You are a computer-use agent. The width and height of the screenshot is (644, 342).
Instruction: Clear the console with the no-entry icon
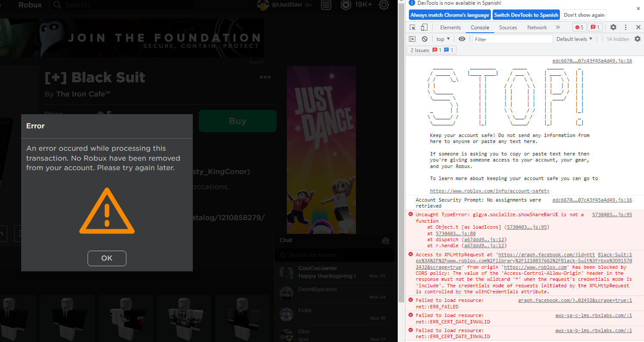(425, 39)
